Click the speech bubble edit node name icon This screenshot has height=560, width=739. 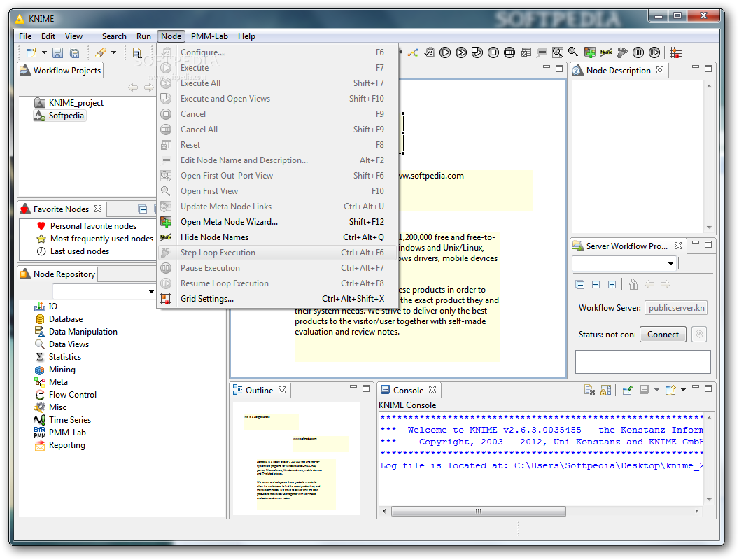tap(542, 52)
